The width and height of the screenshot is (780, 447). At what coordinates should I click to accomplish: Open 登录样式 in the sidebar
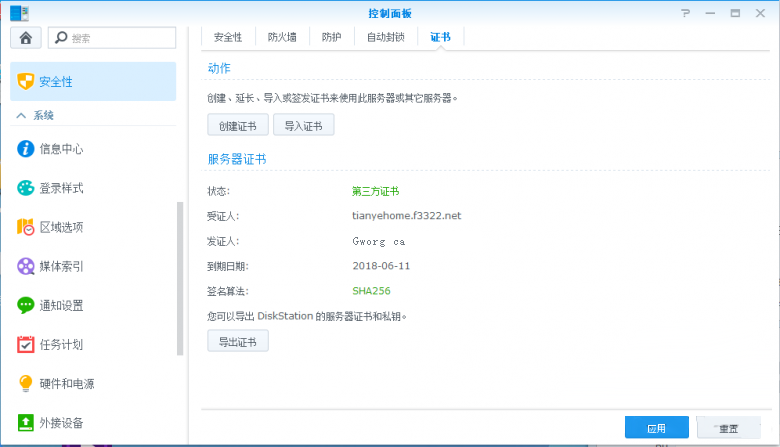(x=61, y=188)
